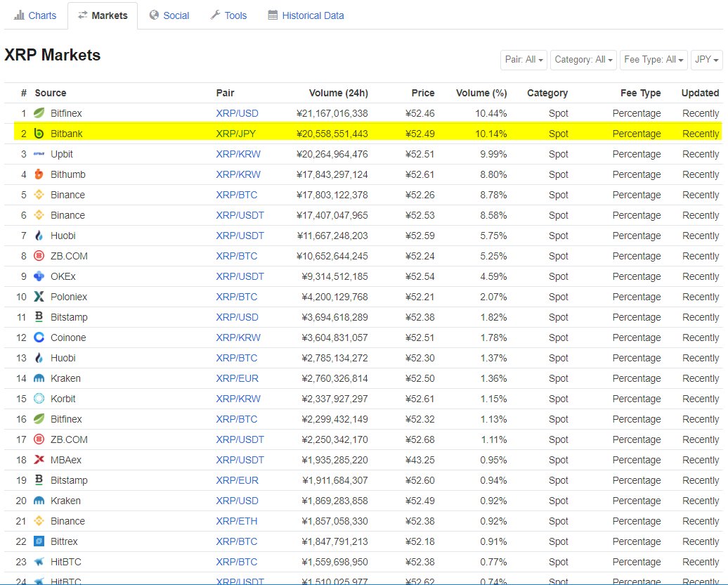Click the Upbit logo icon
Viewport: 728px width, 585px height.
[39, 154]
